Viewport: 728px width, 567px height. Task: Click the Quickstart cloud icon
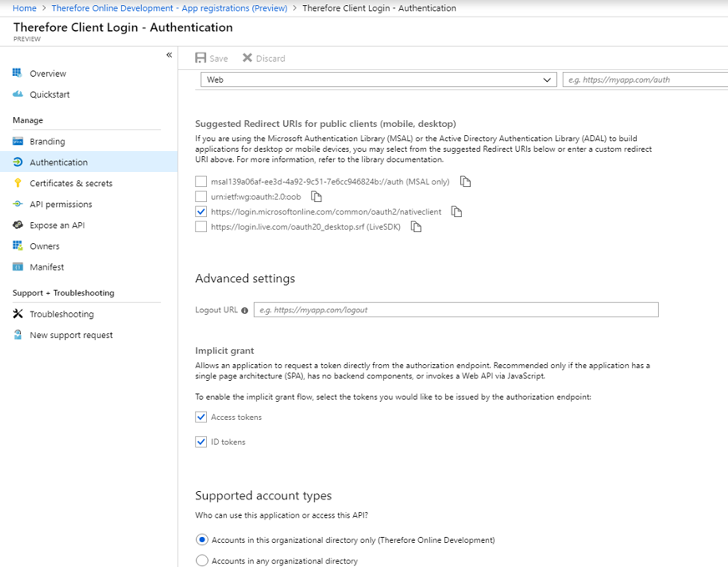click(18, 94)
